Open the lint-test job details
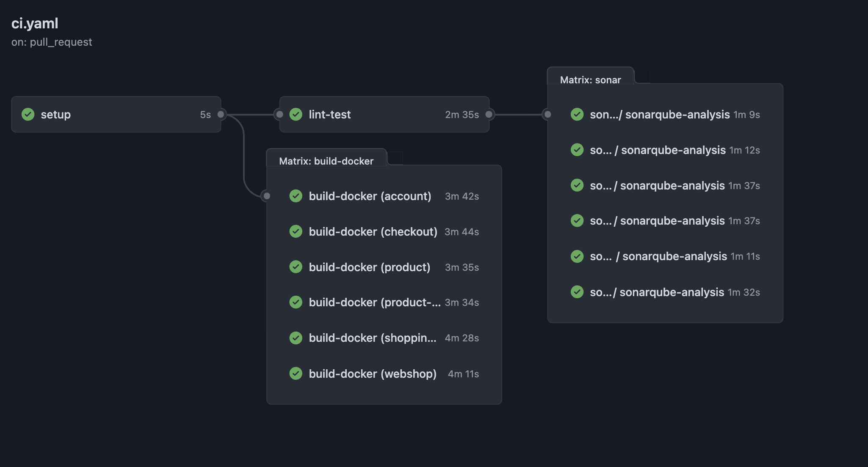 point(330,115)
